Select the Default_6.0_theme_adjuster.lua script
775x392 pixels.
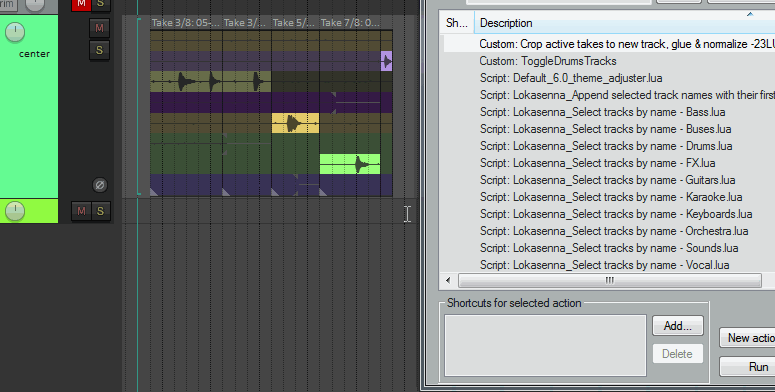[x=570, y=78]
